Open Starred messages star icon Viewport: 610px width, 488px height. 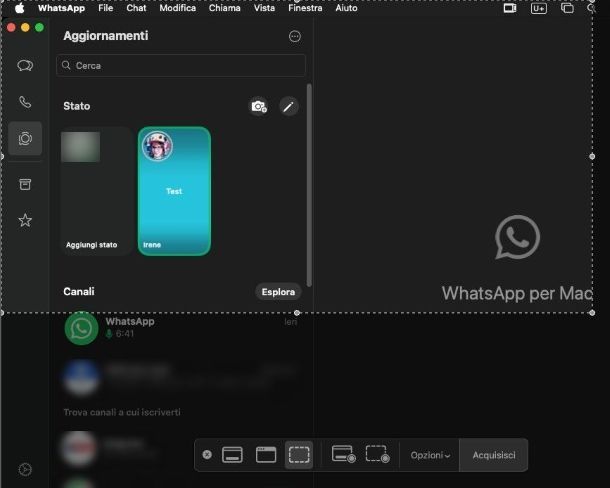[25, 220]
